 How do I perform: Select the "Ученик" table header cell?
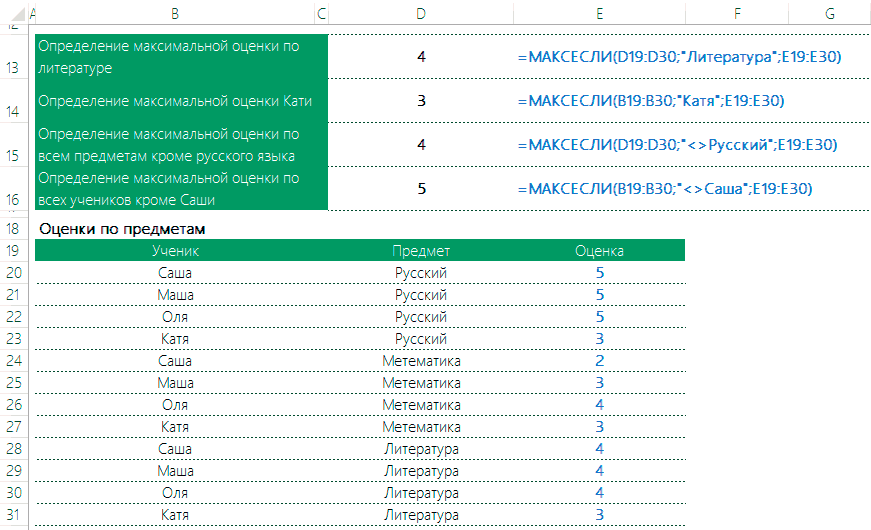[x=175, y=250]
